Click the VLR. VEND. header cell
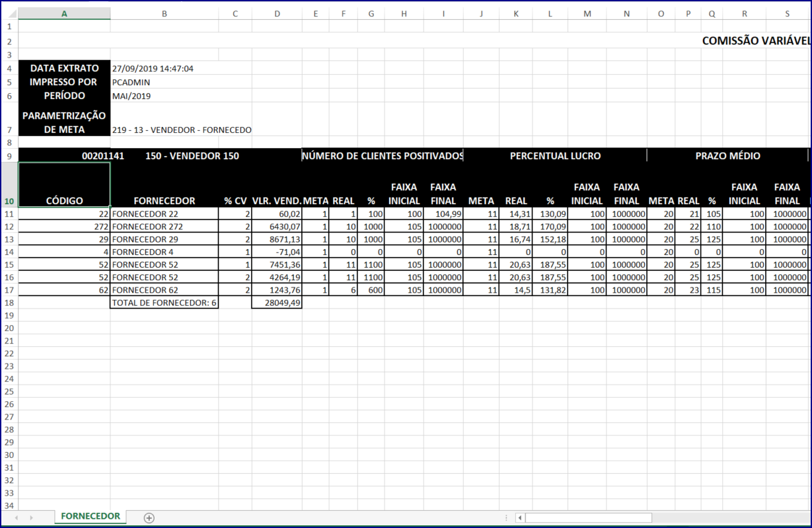 (x=277, y=184)
